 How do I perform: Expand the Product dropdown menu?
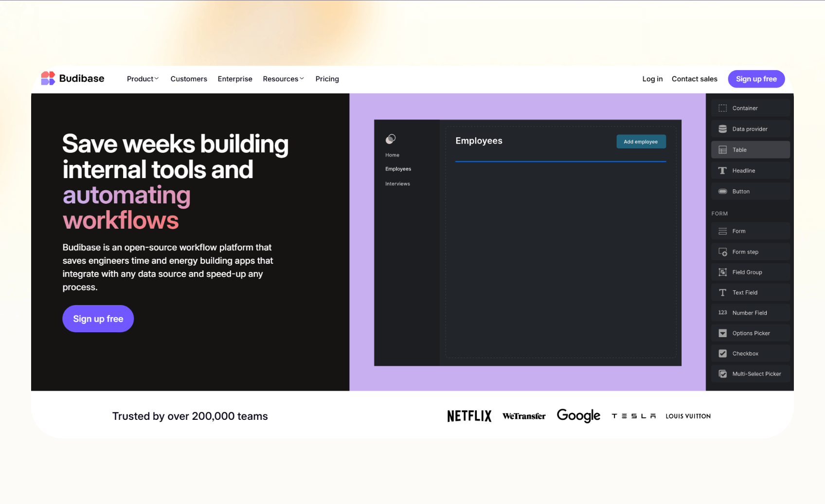coord(143,79)
